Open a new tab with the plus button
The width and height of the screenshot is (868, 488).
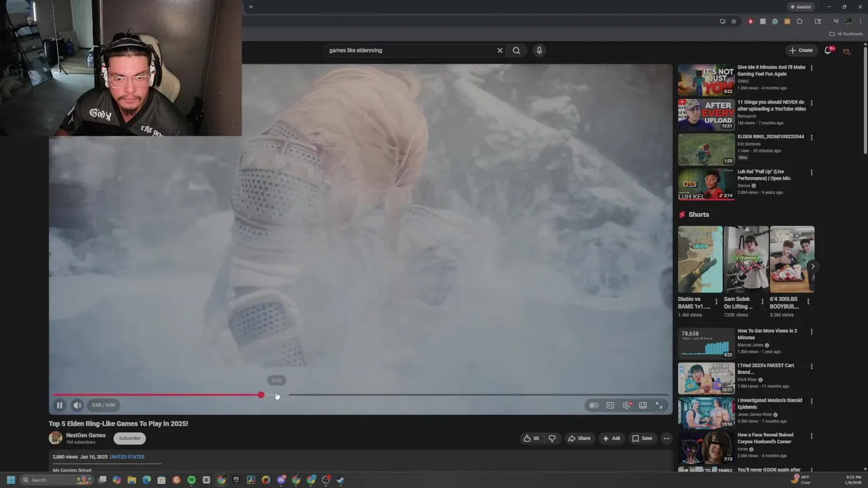[250, 7]
